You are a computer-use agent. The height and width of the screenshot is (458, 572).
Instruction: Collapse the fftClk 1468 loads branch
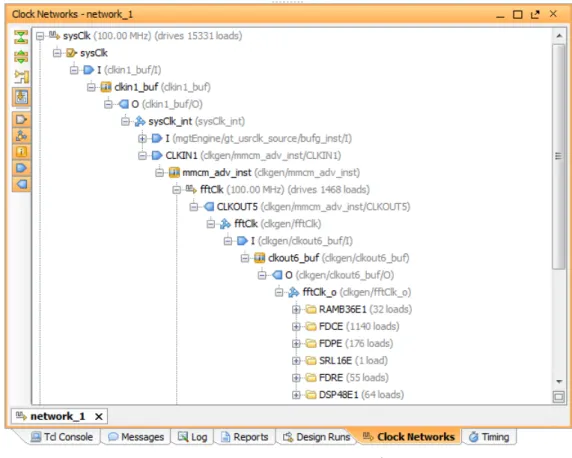pos(177,190)
